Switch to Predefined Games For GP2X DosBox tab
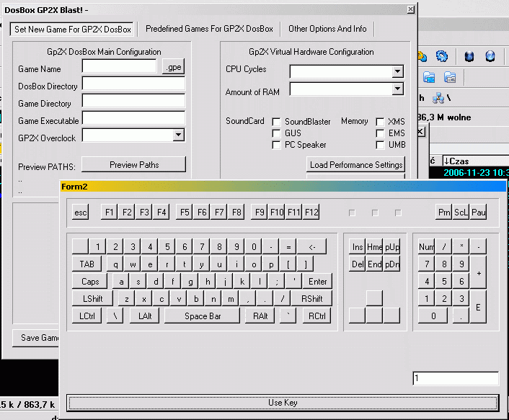 click(x=209, y=29)
